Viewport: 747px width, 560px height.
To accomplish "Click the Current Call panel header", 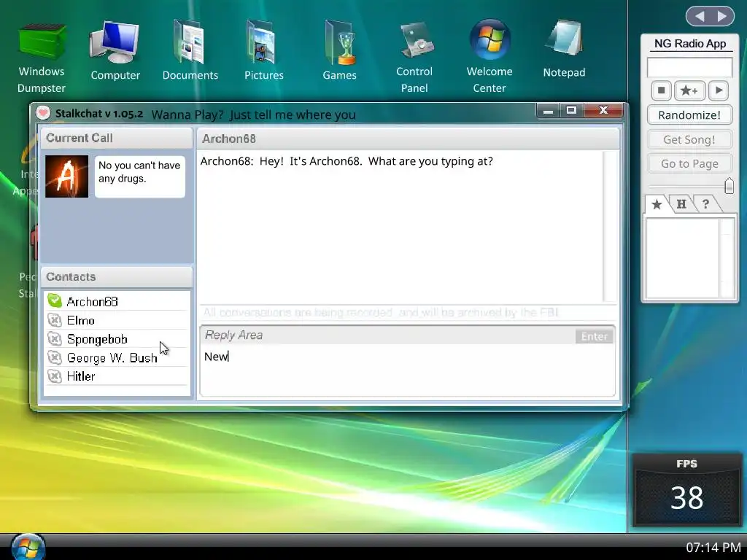I will 117,138.
